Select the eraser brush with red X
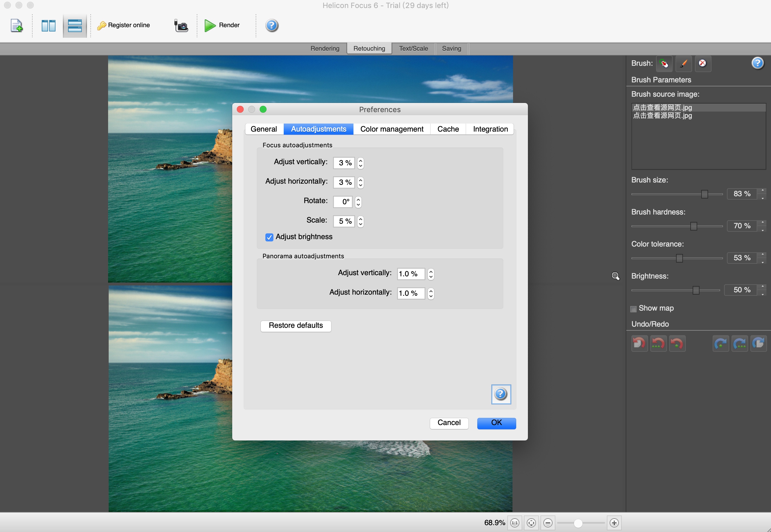The image size is (771, 532). tap(703, 63)
